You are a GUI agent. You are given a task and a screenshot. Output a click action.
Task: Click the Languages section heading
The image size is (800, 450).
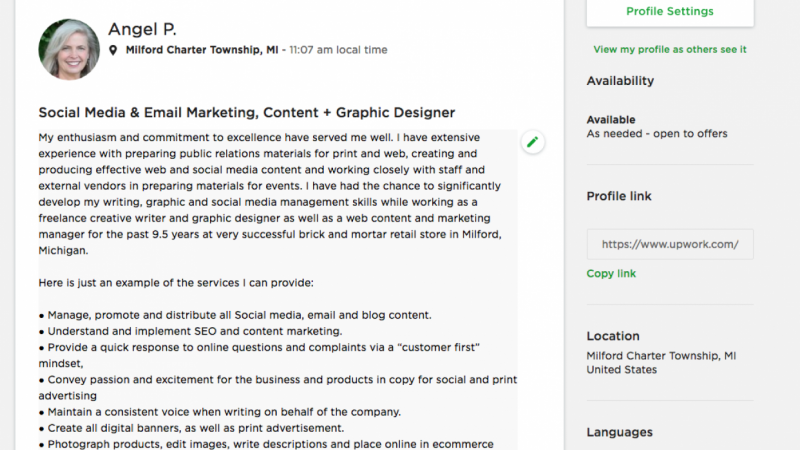619,432
